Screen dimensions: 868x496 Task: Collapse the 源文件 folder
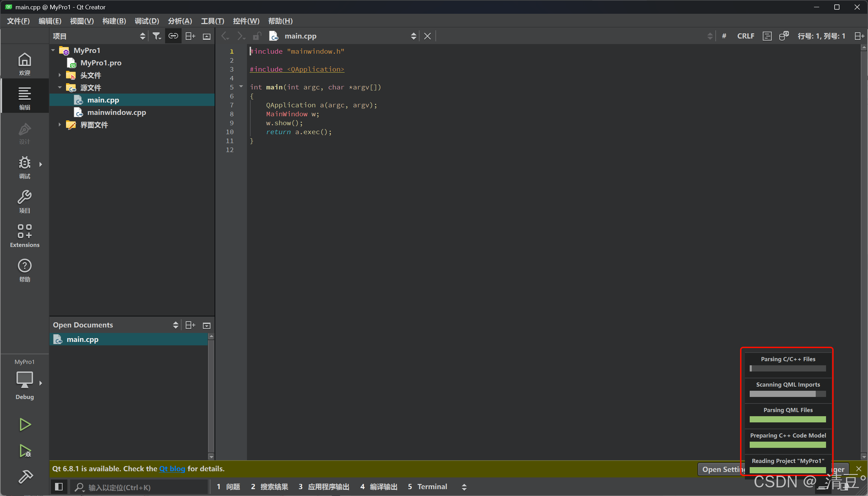click(x=60, y=87)
